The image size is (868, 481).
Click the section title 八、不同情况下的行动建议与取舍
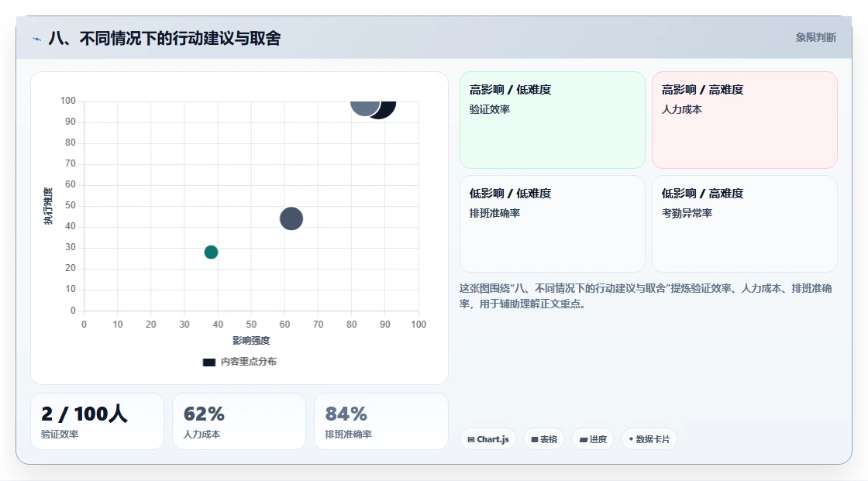164,38
